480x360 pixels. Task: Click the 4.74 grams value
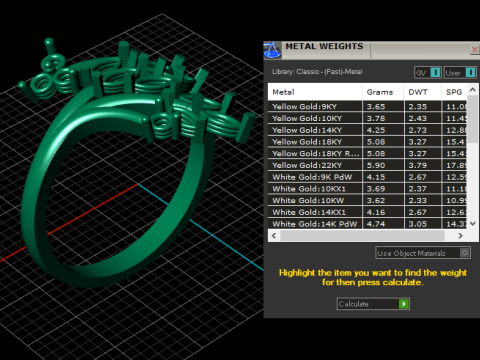376,224
